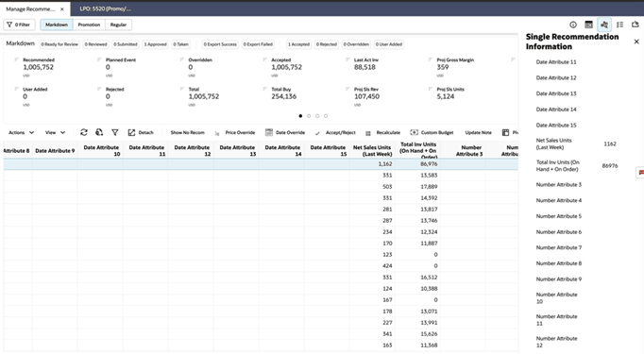Select the Markdown tab

[57, 25]
